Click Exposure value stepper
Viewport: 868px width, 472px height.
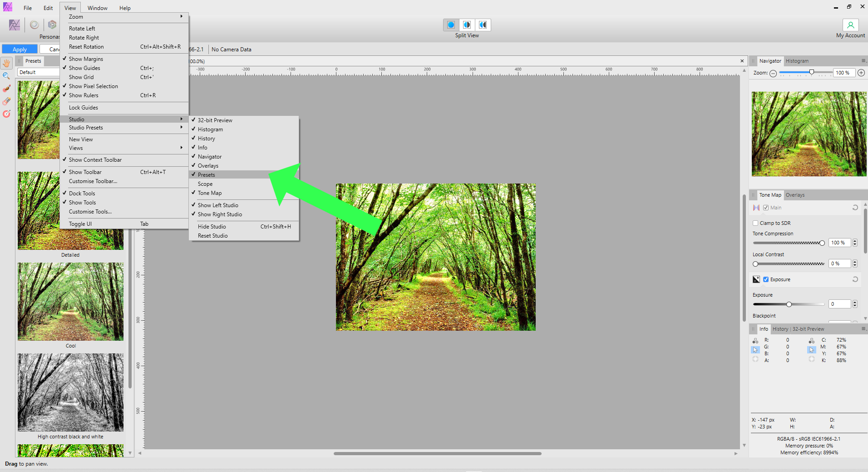coord(855,304)
